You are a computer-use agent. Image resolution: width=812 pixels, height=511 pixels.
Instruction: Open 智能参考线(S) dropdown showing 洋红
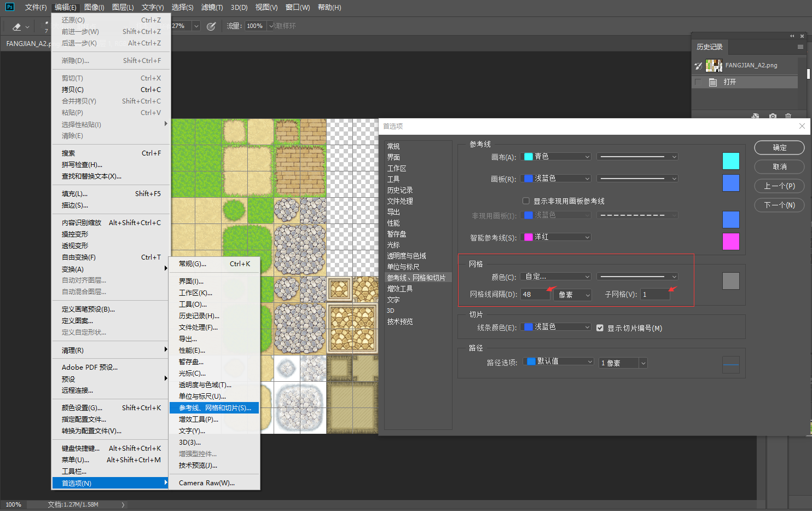[x=556, y=237]
